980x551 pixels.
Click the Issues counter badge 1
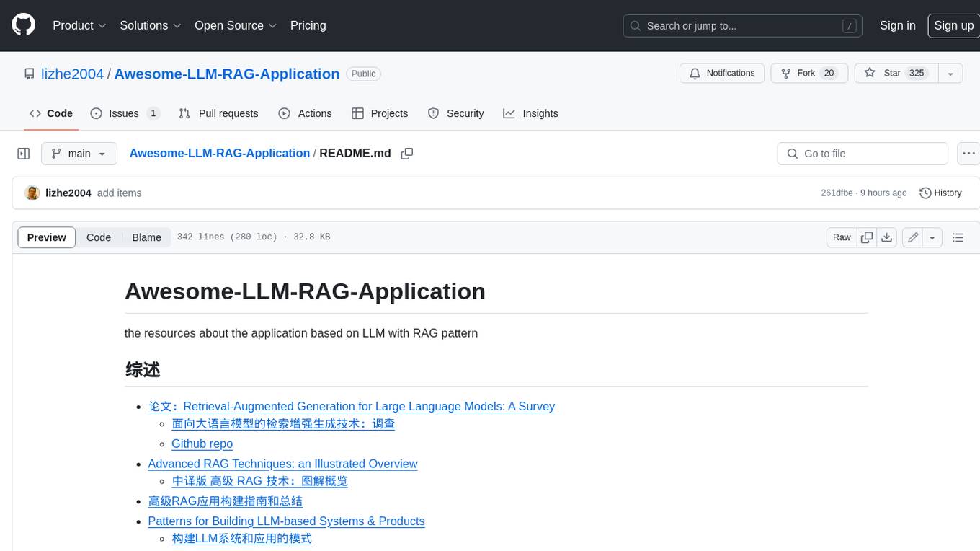point(153,113)
